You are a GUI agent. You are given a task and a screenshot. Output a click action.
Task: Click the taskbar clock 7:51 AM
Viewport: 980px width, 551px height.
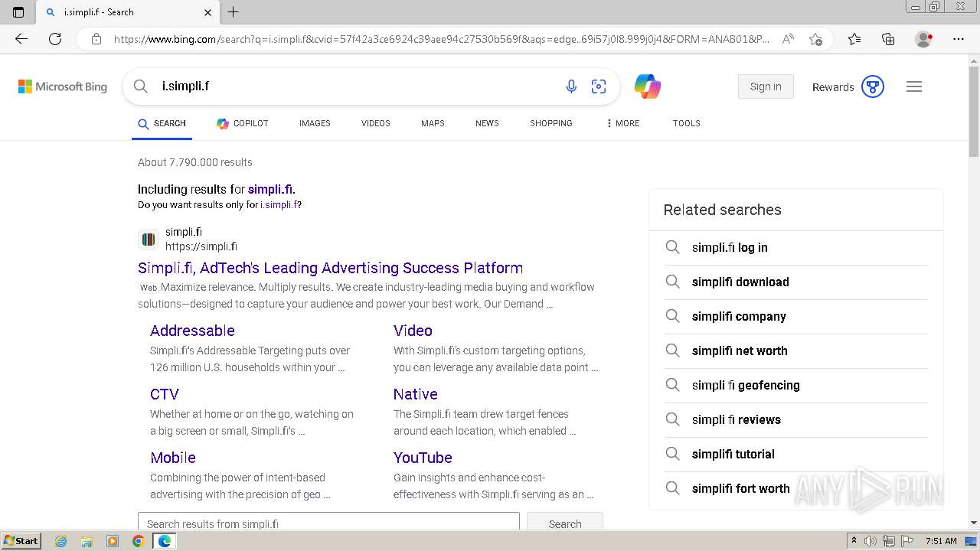[942, 541]
